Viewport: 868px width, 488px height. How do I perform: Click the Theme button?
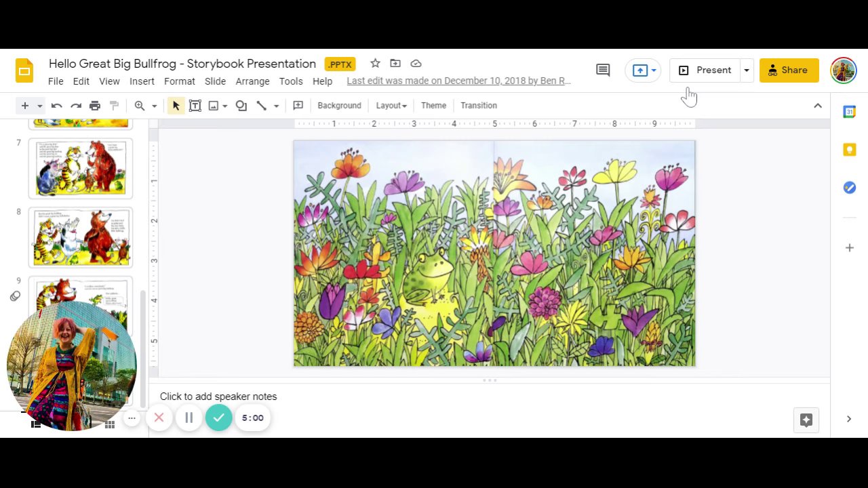[433, 106]
